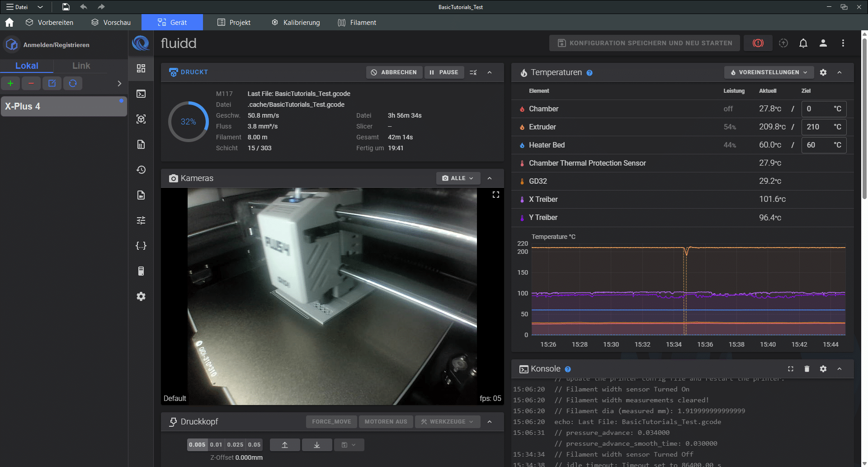Screen dimensions: 868x467
Task: Switch to the Link tab
Action: point(81,66)
